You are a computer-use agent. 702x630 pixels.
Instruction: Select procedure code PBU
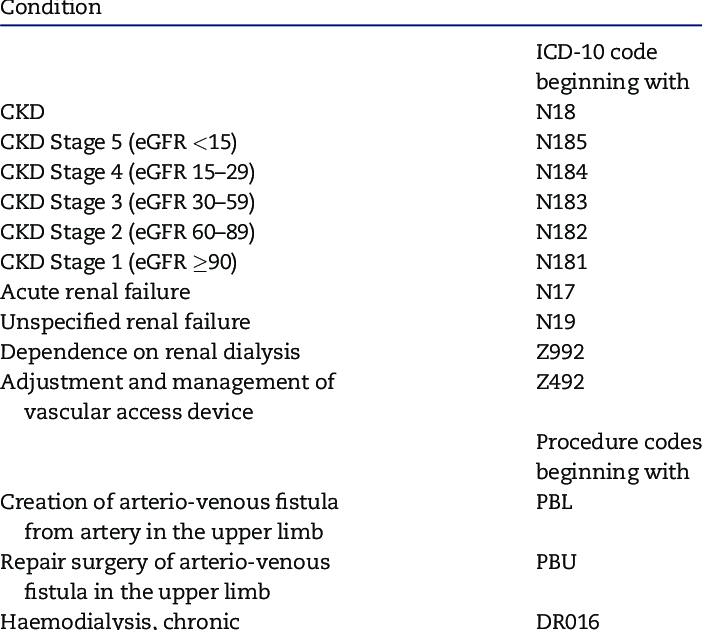pyautogui.click(x=556, y=562)
